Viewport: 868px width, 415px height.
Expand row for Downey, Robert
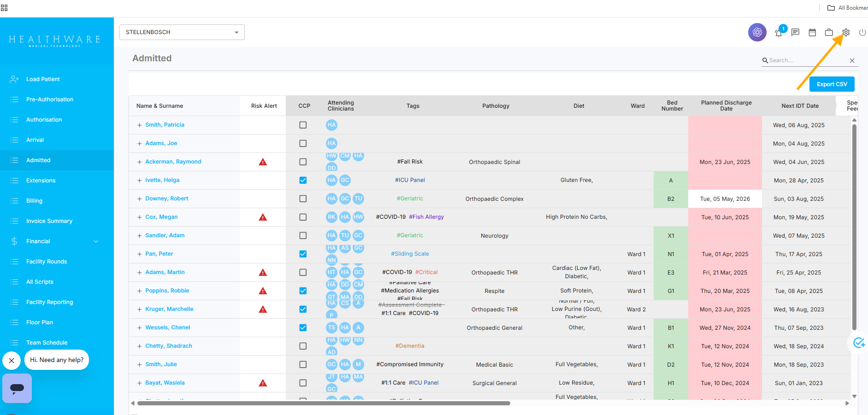(x=139, y=199)
